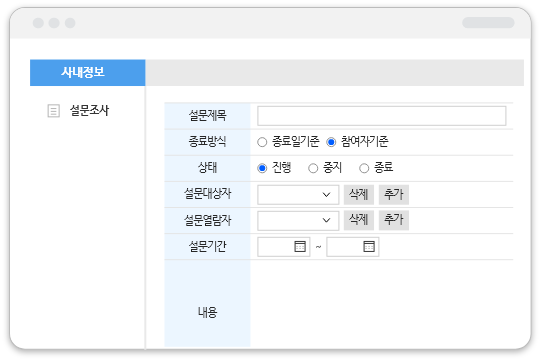This screenshot has height=361, width=541.
Task: Choose 종료 status radio button
Action: coord(364,168)
